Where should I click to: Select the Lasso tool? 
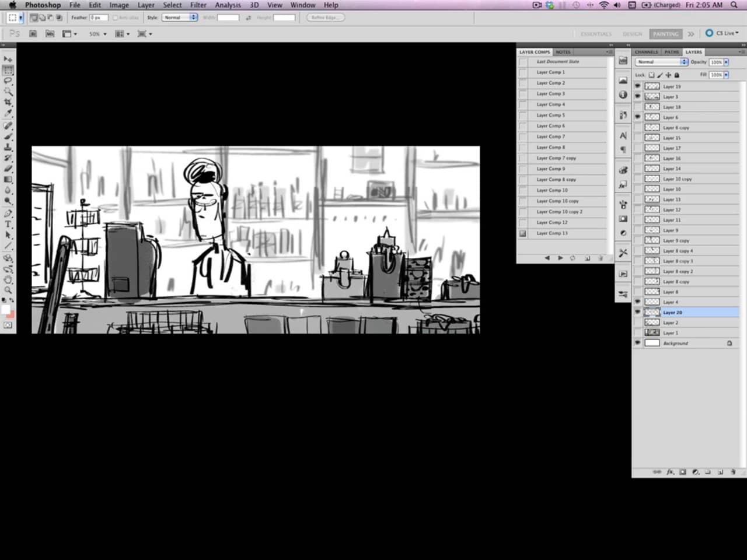click(8, 80)
